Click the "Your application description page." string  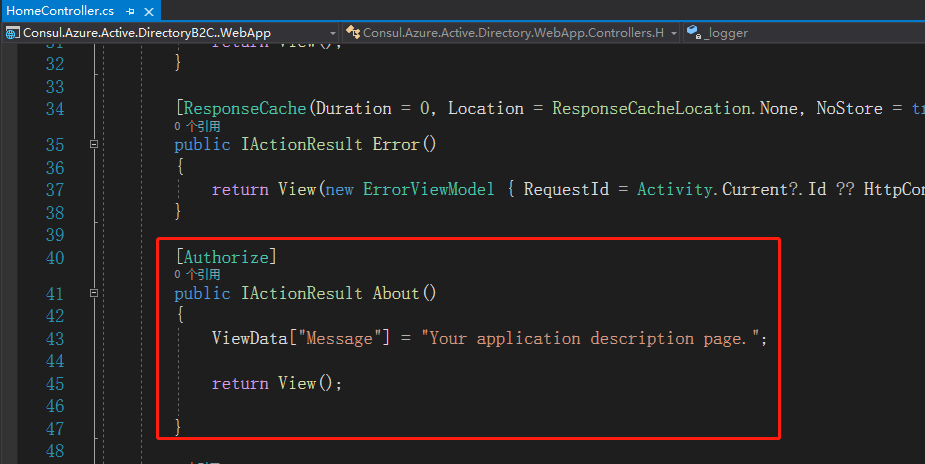589,338
